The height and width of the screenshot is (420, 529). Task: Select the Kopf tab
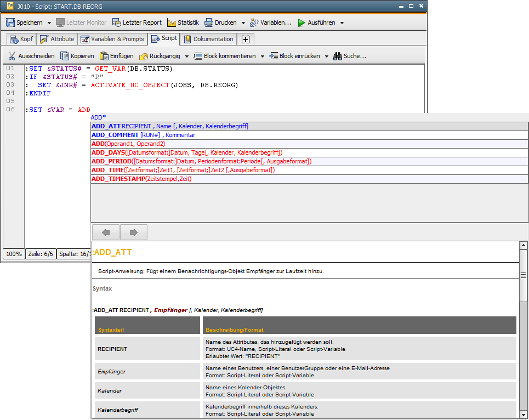[21, 39]
